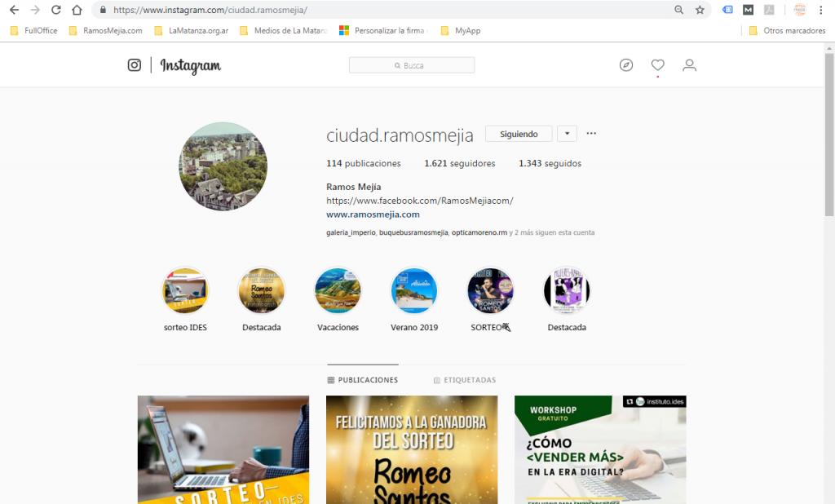
Task: Switch to the PUBLICACIONES tab
Action: (363, 380)
